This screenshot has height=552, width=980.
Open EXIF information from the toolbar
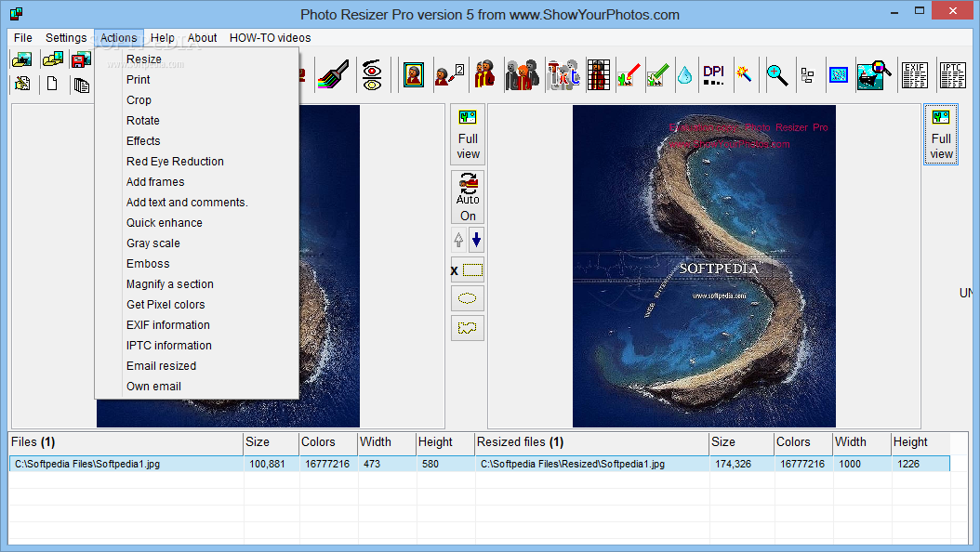point(915,75)
